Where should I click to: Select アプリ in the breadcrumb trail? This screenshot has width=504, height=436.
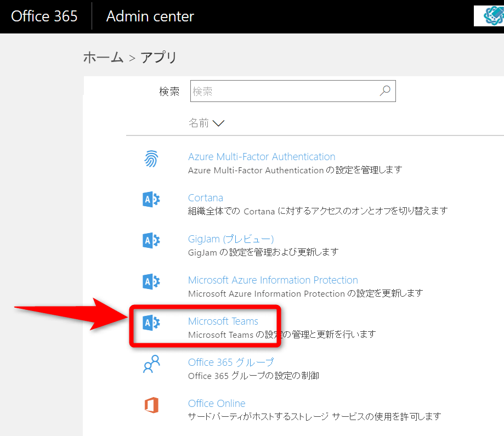click(x=159, y=58)
